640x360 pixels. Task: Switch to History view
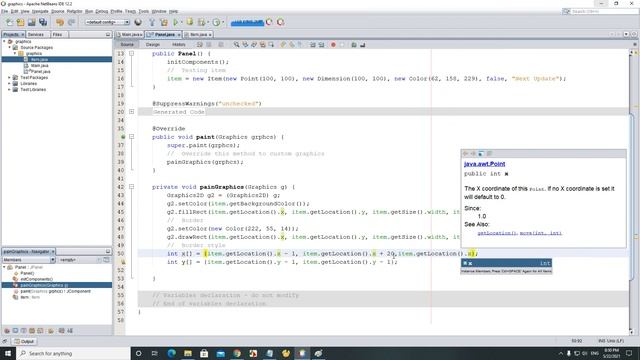coord(178,44)
